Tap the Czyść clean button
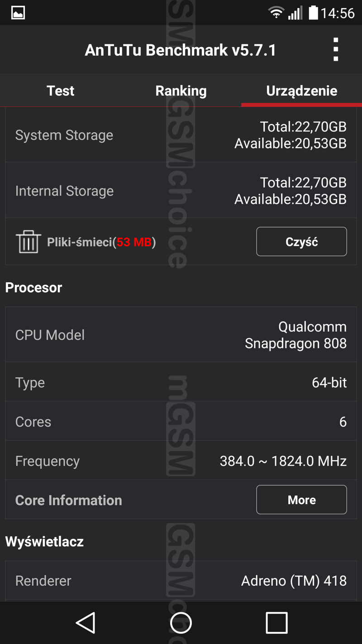The width and height of the screenshot is (362, 644). coord(301,241)
